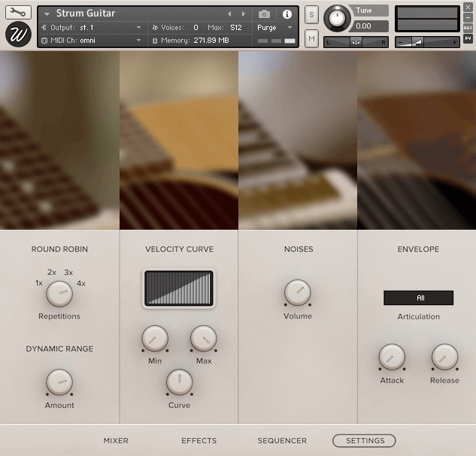Go to next instrument with right arrow
Viewport: 476px width, 456px height.
coord(243,14)
